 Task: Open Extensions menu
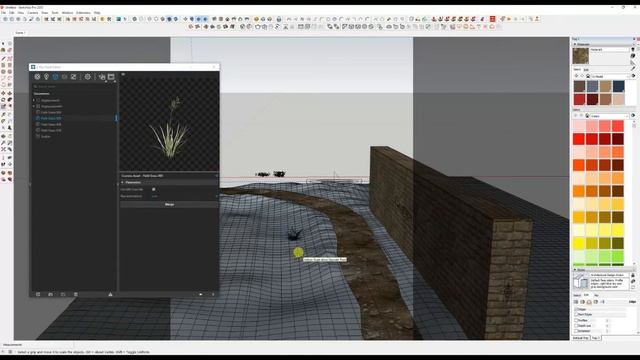[83, 13]
